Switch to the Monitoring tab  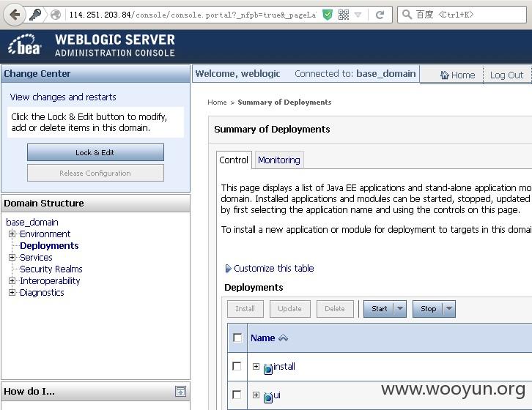(279, 160)
